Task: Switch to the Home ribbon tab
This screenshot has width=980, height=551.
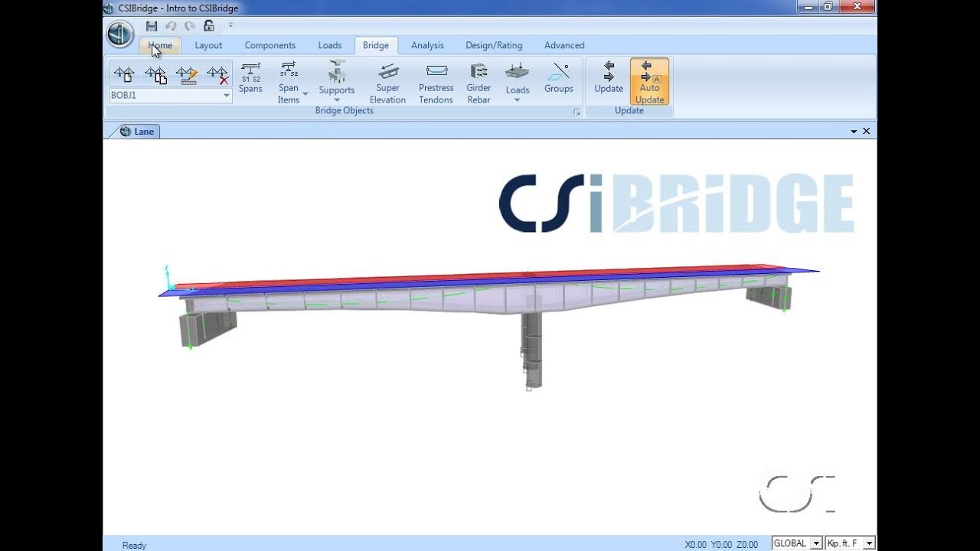Action: [x=160, y=45]
